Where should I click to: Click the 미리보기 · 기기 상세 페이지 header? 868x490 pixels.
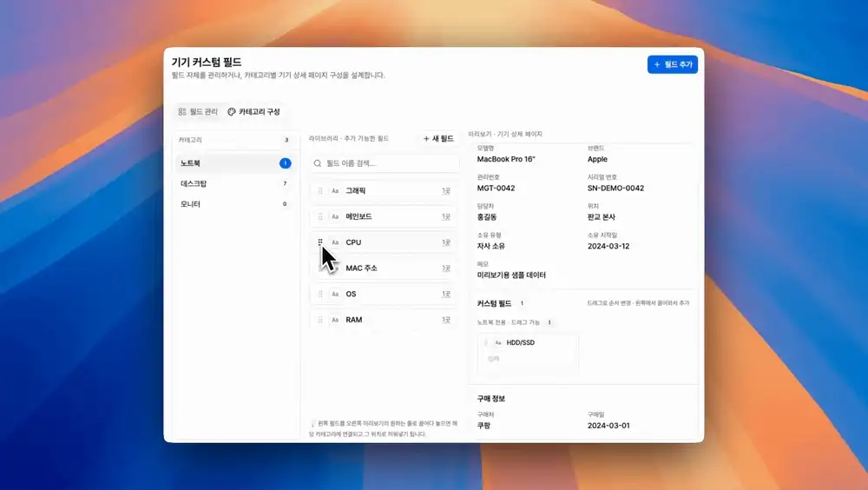click(x=505, y=134)
